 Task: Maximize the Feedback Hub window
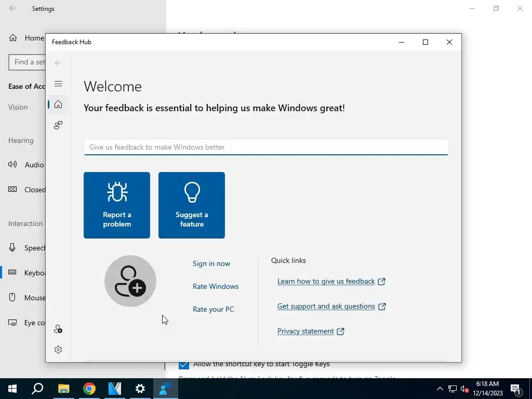point(425,42)
